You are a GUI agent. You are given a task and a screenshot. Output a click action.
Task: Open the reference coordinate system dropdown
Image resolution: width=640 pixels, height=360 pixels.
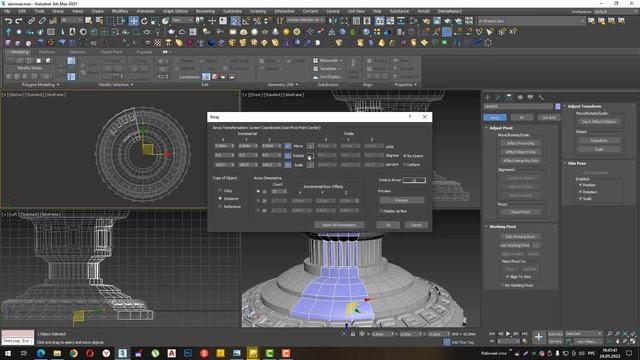click(182, 20)
